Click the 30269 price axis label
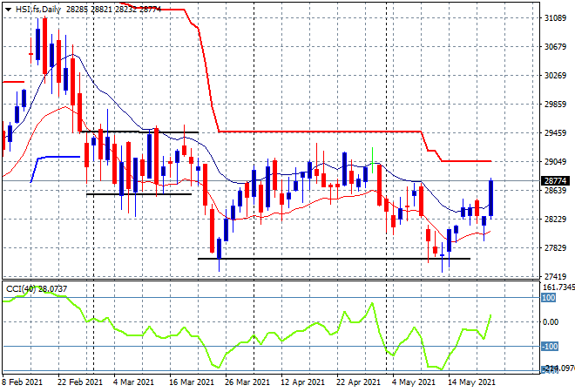Screen dimensions: 575x392 click(x=555, y=75)
